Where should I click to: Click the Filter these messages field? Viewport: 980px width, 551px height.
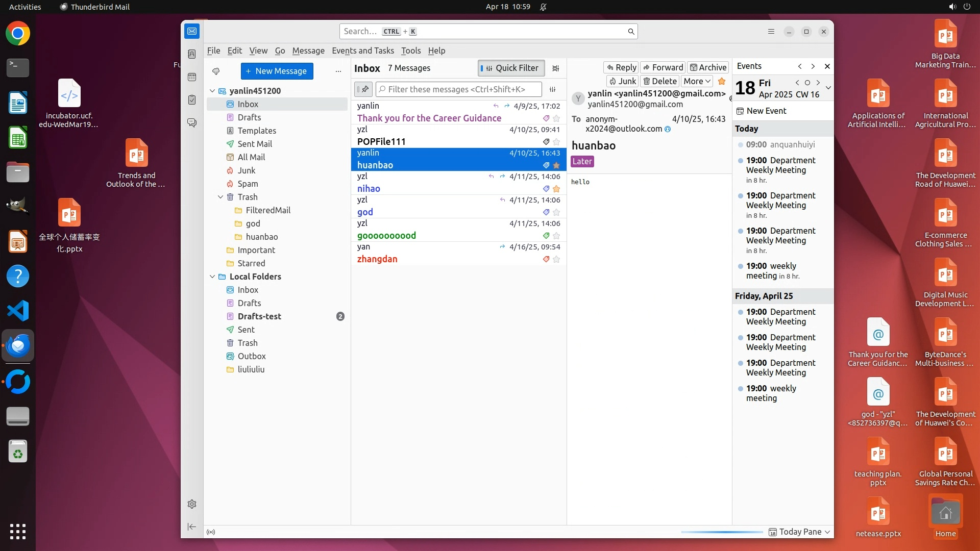click(458, 89)
